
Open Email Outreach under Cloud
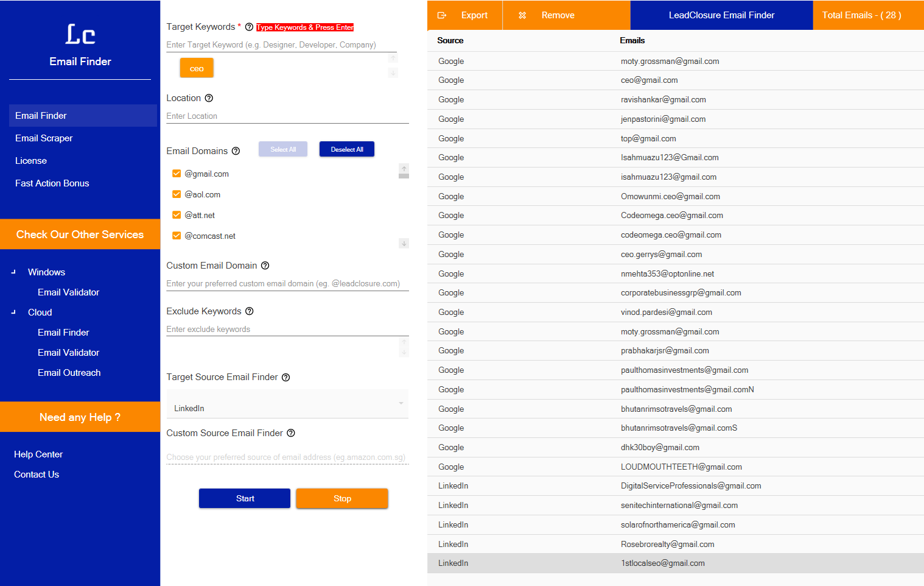(x=69, y=373)
